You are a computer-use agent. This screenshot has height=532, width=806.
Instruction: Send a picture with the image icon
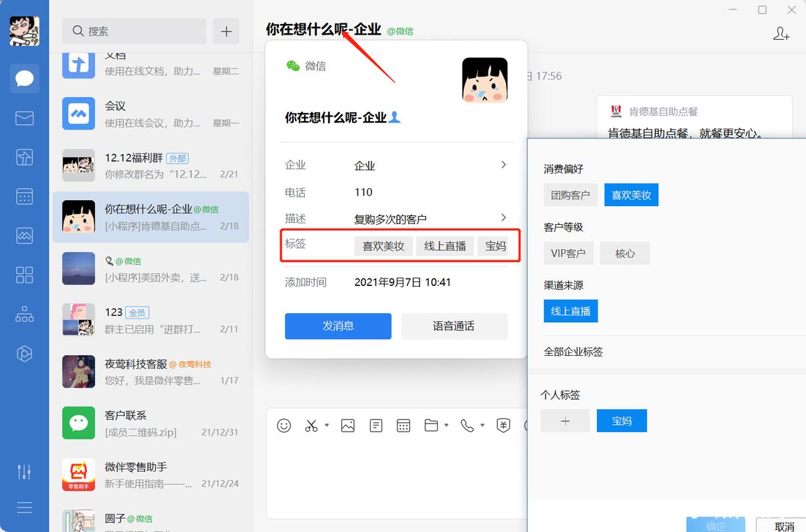click(x=347, y=426)
